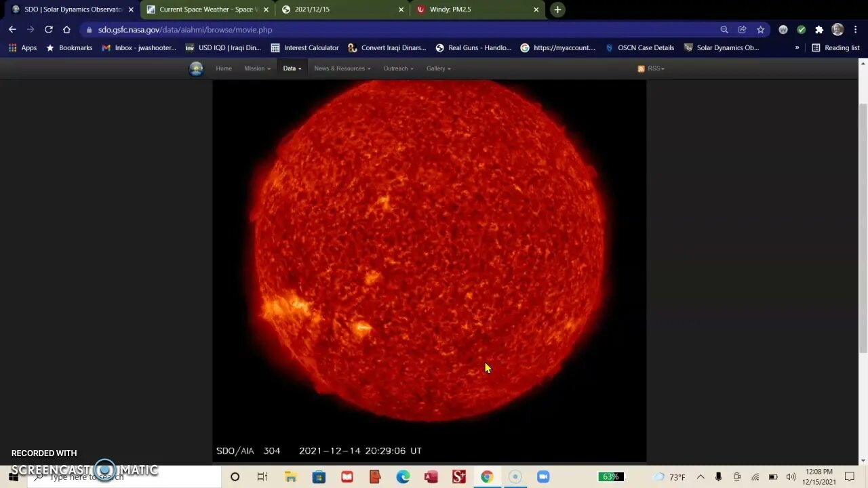Open the Reading list panel
868x488 pixels.
coord(835,48)
